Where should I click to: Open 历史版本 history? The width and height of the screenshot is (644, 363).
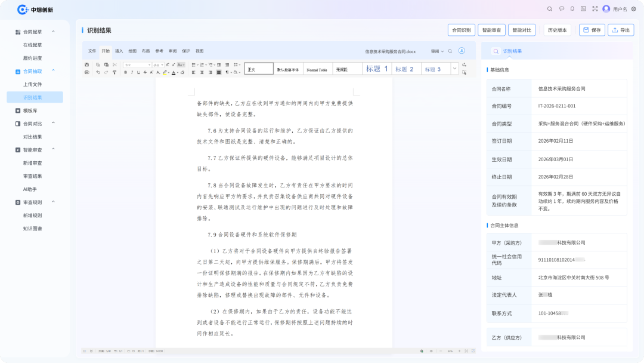click(557, 30)
